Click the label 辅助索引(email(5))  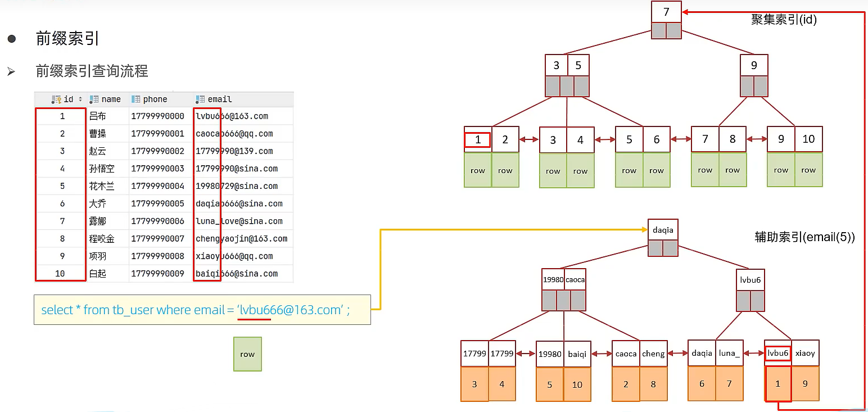point(804,237)
